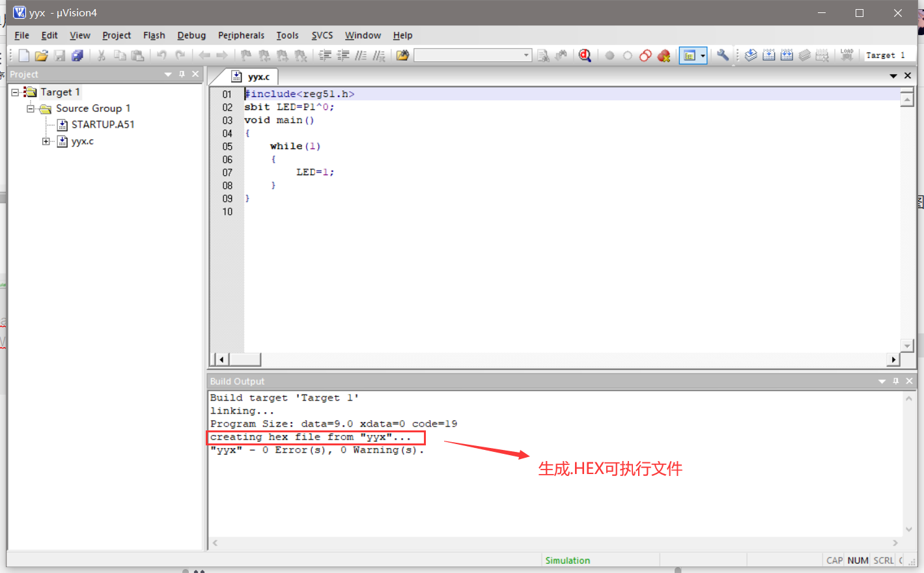This screenshot has height=573, width=924.
Task: Select the Target 1 build target box
Action: pyautogui.click(x=888, y=55)
